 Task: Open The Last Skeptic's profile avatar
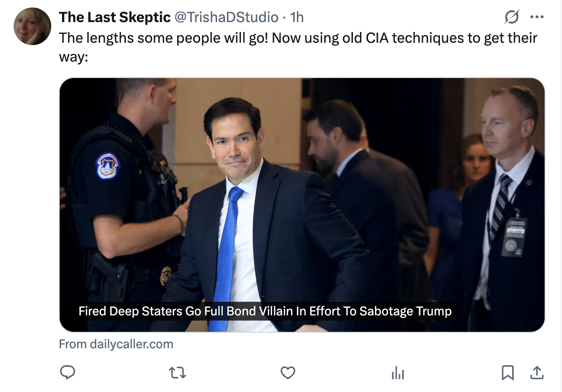coord(32,27)
